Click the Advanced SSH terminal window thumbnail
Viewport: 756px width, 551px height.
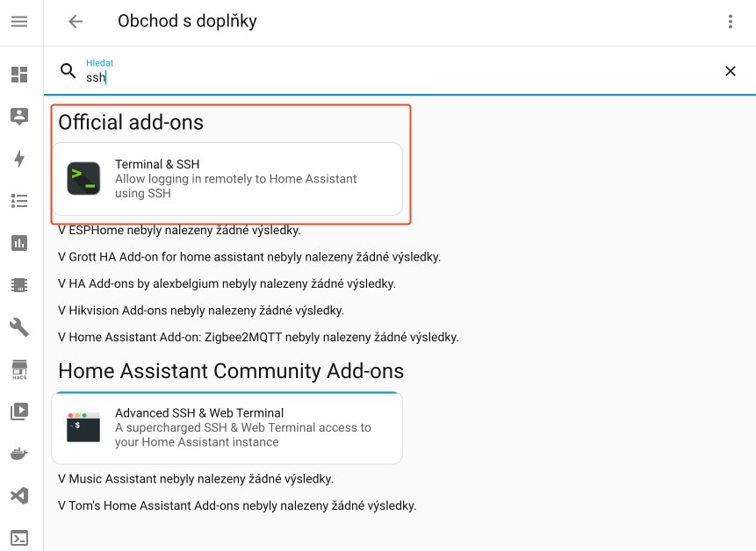tap(83, 427)
